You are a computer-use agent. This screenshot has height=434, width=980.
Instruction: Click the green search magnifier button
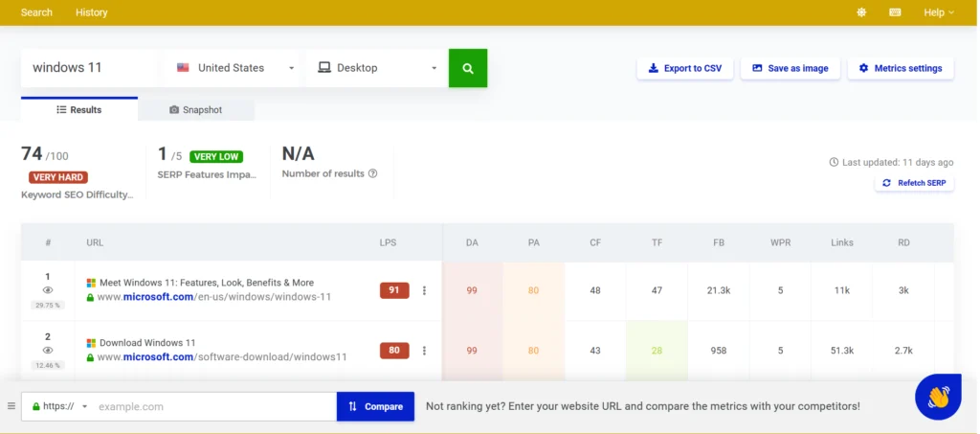(467, 68)
